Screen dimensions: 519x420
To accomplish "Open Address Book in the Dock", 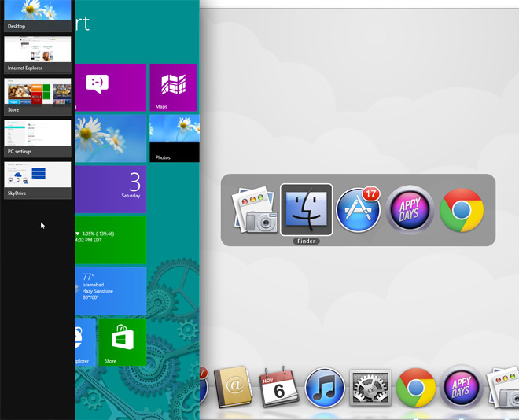I will (x=233, y=387).
